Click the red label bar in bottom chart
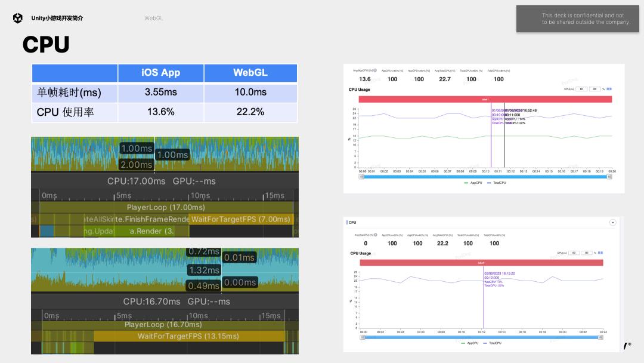 click(481, 263)
